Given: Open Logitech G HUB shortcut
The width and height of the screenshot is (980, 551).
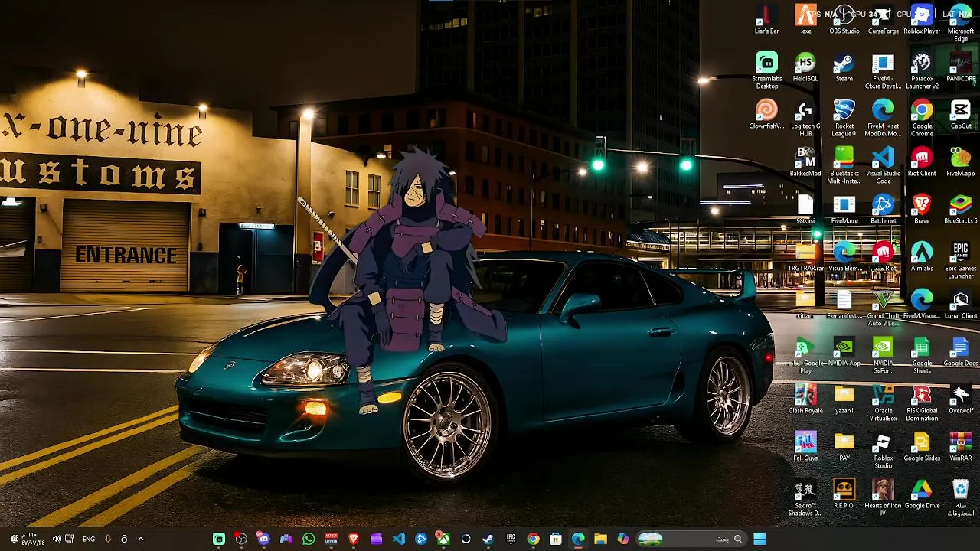Looking at the screenshot, I should pos(805,119).
